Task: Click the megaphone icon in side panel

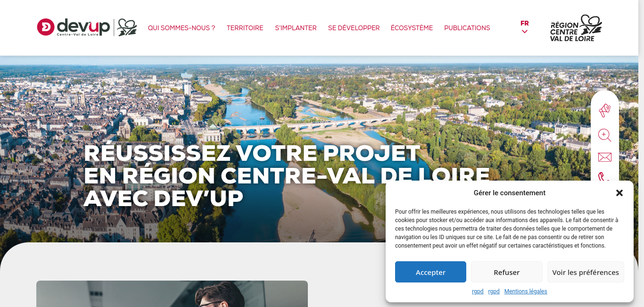Action: [x=605, y=111]
